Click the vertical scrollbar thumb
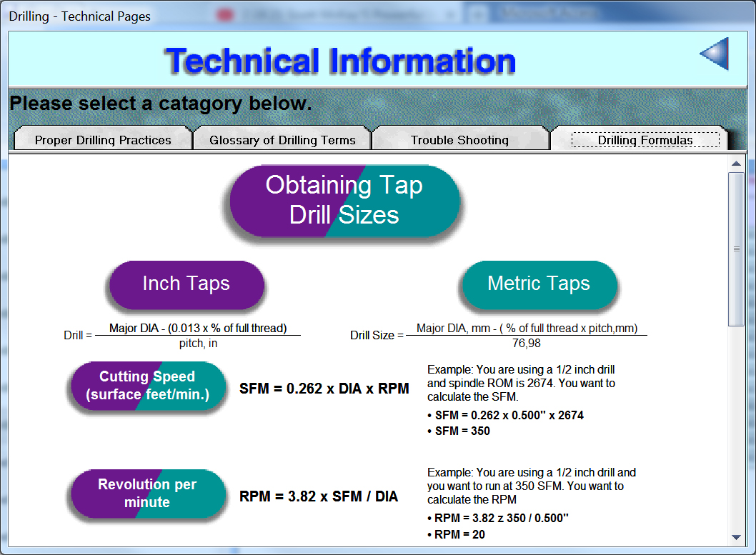Screen dimensions: 756x555 tap(736, 249)
